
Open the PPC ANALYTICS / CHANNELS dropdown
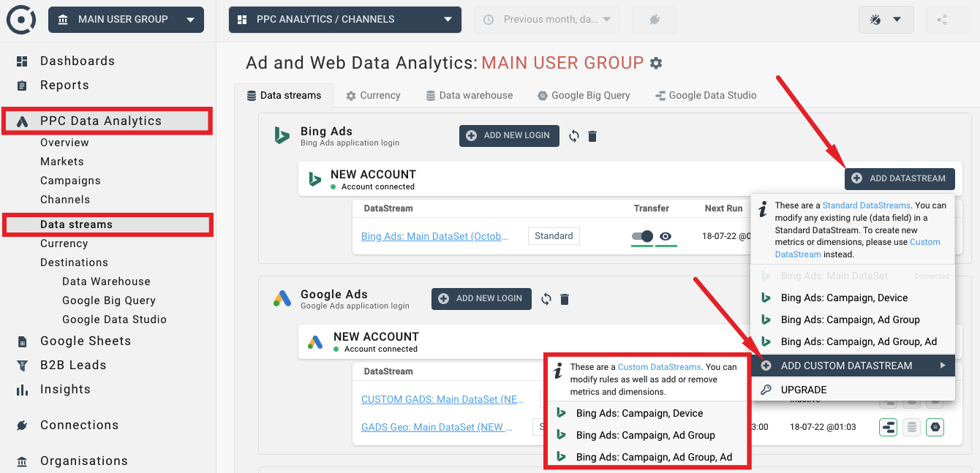[345, 20]
